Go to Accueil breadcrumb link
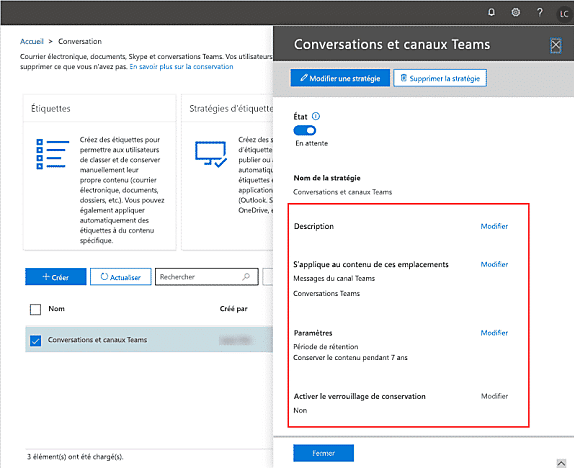Screen dimensions: 574x468 click(x=31, y=41)
